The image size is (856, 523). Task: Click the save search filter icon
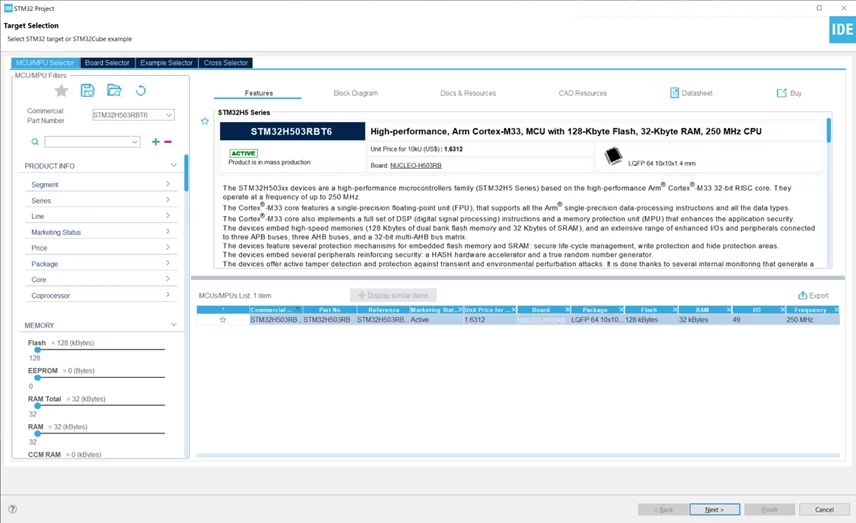point(87,91)
